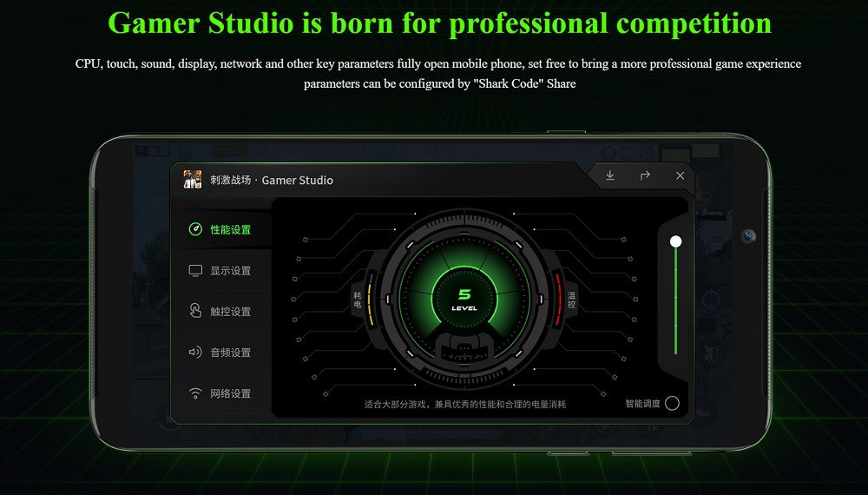Viewport: 868px width, 495px height.
Task: Click the white handle of vertical level slider
Action: (x=675, y=241)
